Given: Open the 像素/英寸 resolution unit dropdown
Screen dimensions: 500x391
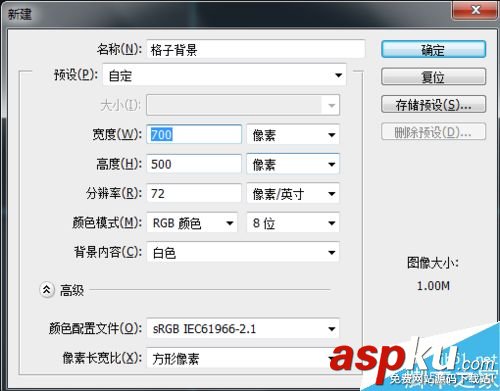Looking at the screenshot, I should point(293,193).
